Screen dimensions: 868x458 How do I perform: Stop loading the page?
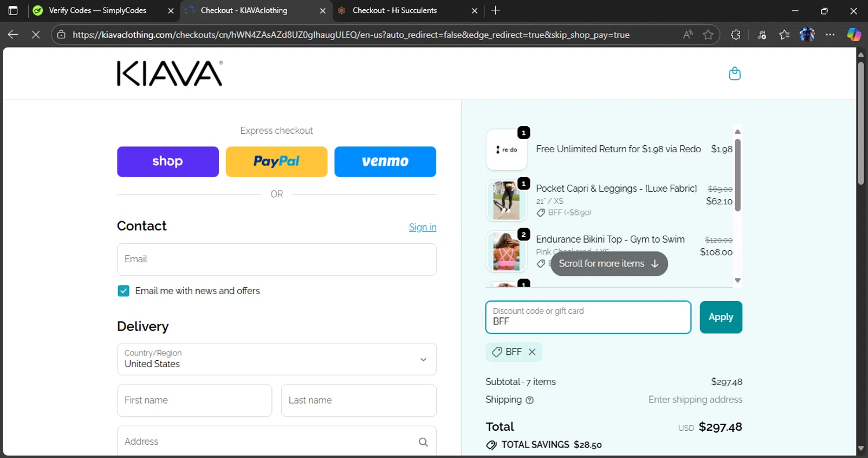(35, 35)
